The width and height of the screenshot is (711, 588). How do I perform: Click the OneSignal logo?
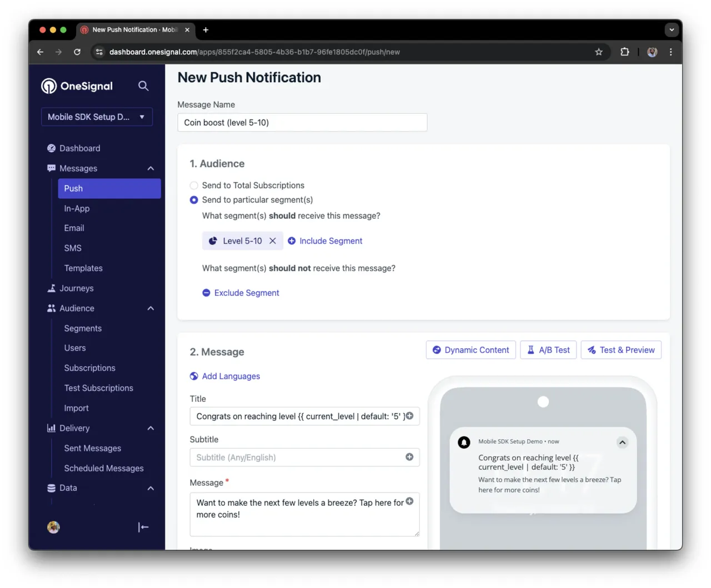[x=77, y=86]
